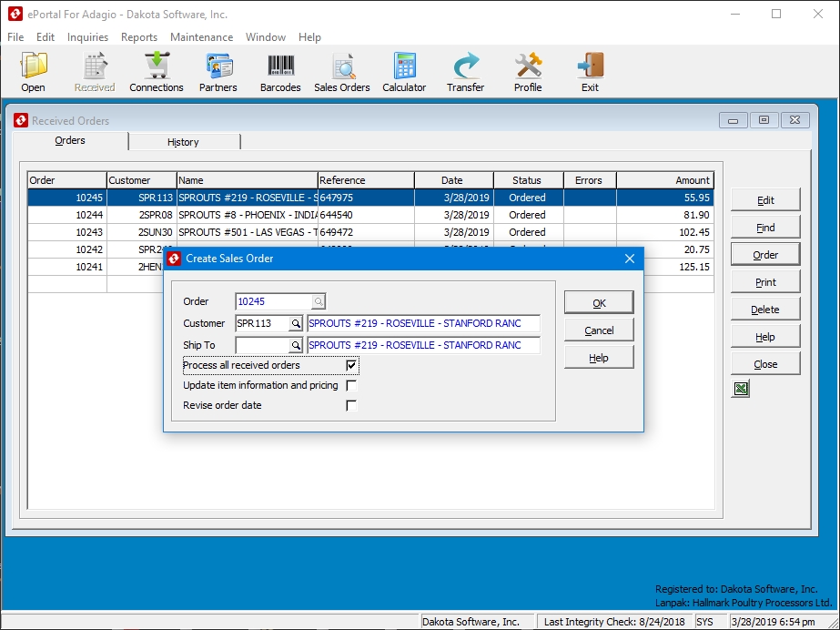This screenshot has width=840, height=630.
Task: Confirm dialog with OK button
Action: 599,303
